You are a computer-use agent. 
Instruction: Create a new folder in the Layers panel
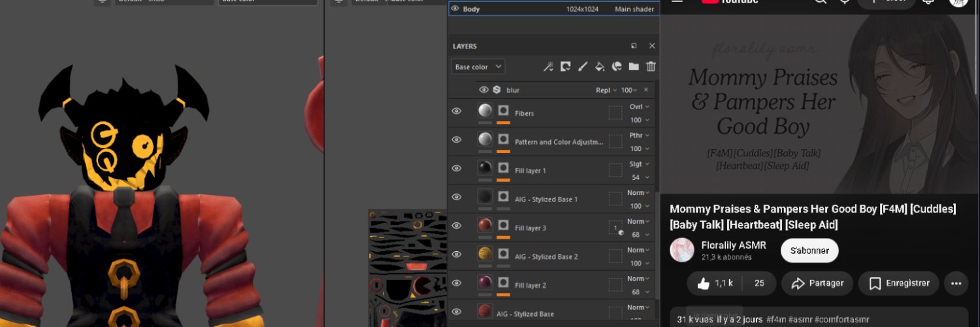(x=634, y=67)
